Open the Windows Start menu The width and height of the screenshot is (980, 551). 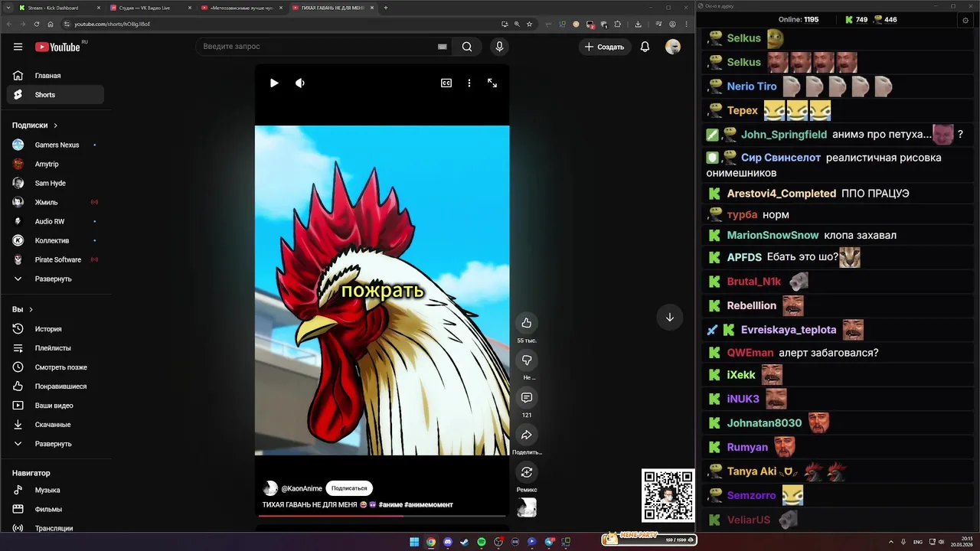[414, 542]
